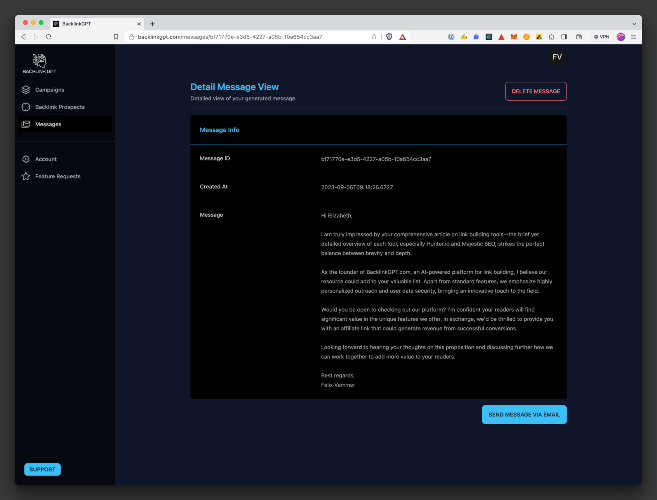Open Brave Rewards triangle icon
The width and height of the screenshot is (657, 500).
point(402,37)
